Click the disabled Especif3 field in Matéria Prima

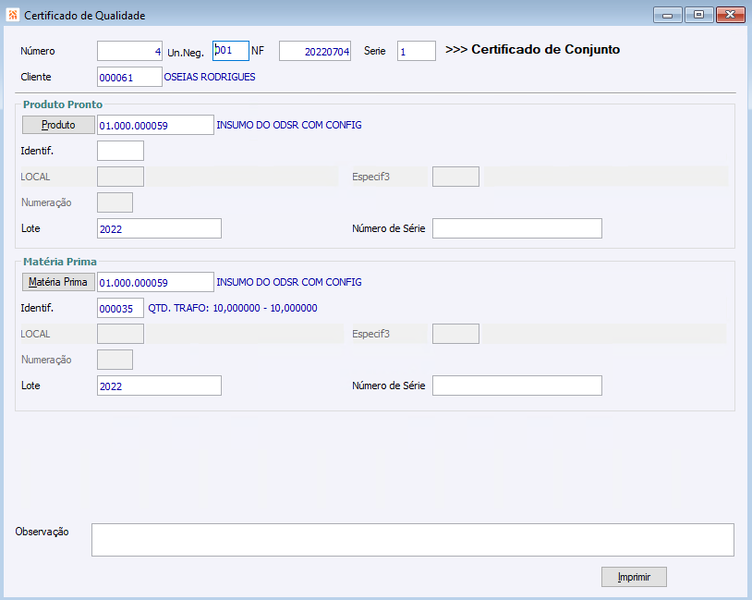tap(456, 334)
